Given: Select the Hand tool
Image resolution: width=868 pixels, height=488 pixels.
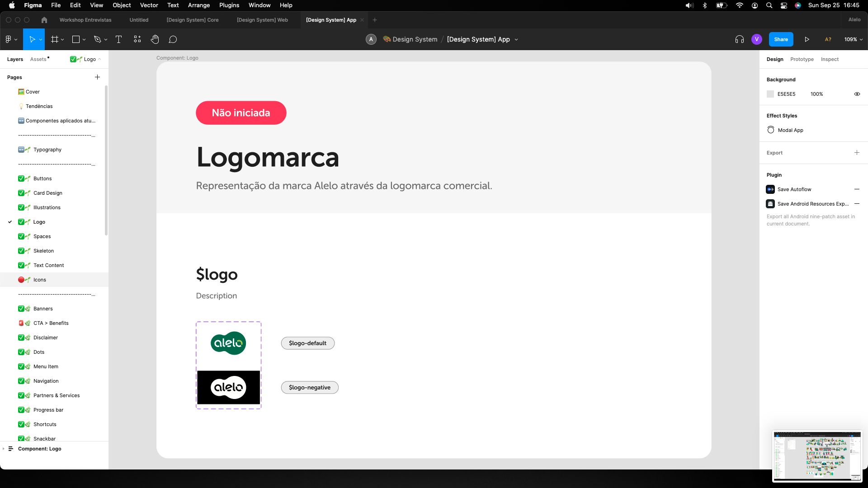Looking at the screenshot, I should [x=155, y=39].
